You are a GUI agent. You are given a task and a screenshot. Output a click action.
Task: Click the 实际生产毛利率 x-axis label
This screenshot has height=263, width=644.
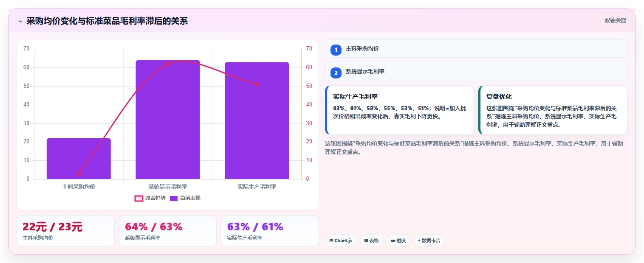pos(257,187)
